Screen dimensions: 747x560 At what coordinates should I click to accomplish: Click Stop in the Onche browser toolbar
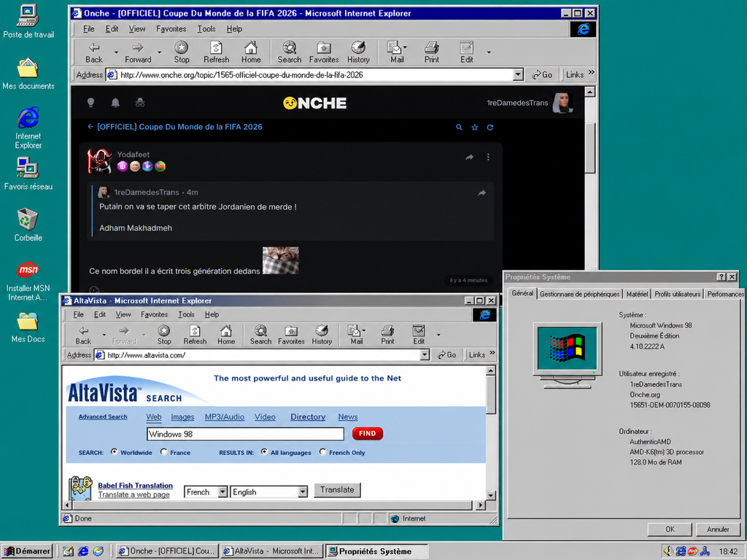[181, 52]
